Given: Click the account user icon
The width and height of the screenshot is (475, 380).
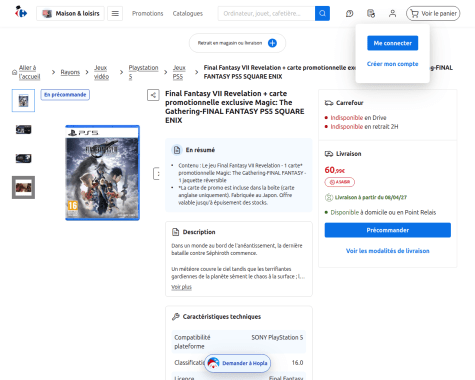Looking at the screenshot, I should [392, 13].
